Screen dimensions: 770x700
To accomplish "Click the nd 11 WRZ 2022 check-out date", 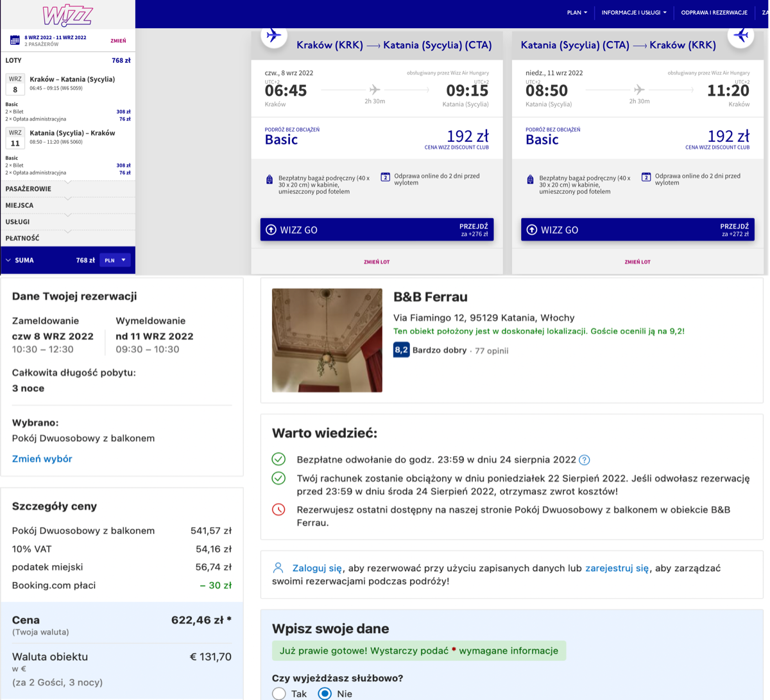I will [x=155, y=336].
